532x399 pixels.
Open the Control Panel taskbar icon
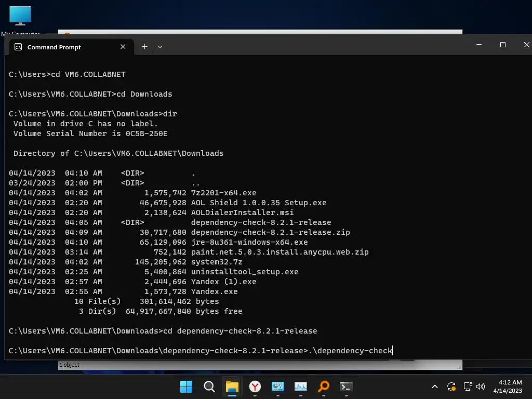277,387
